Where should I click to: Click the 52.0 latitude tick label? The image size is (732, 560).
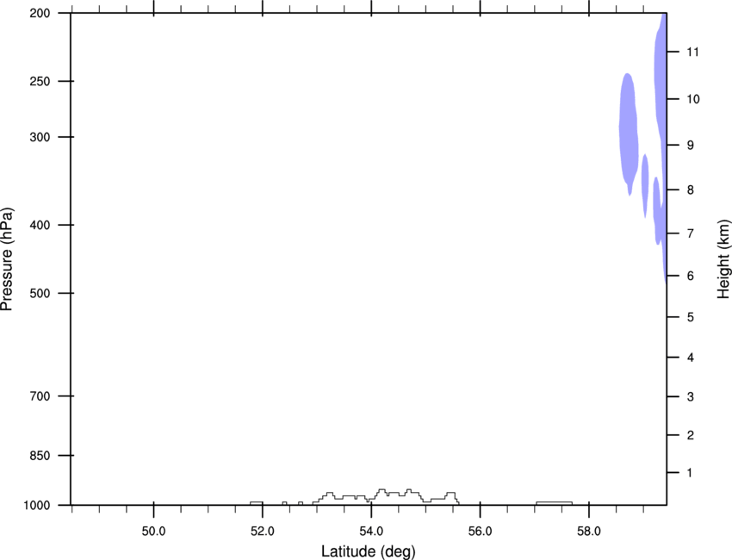click(263, 532)
